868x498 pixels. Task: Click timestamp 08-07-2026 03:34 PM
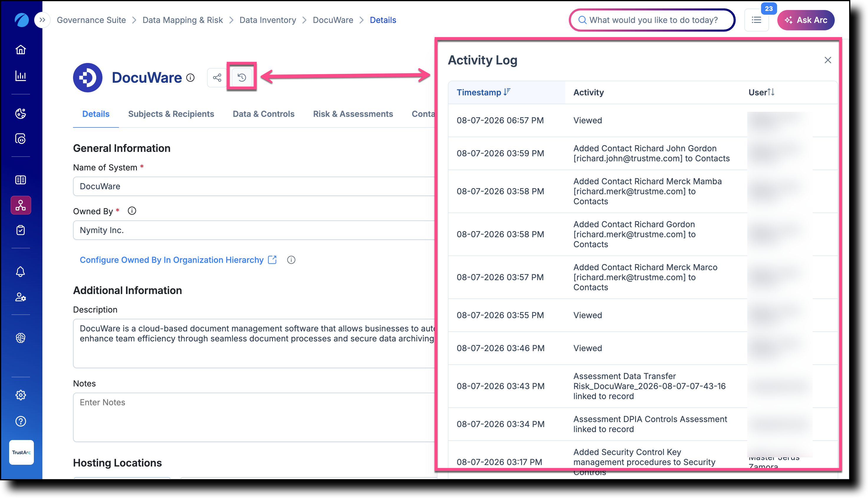click(x=500, y=424)
